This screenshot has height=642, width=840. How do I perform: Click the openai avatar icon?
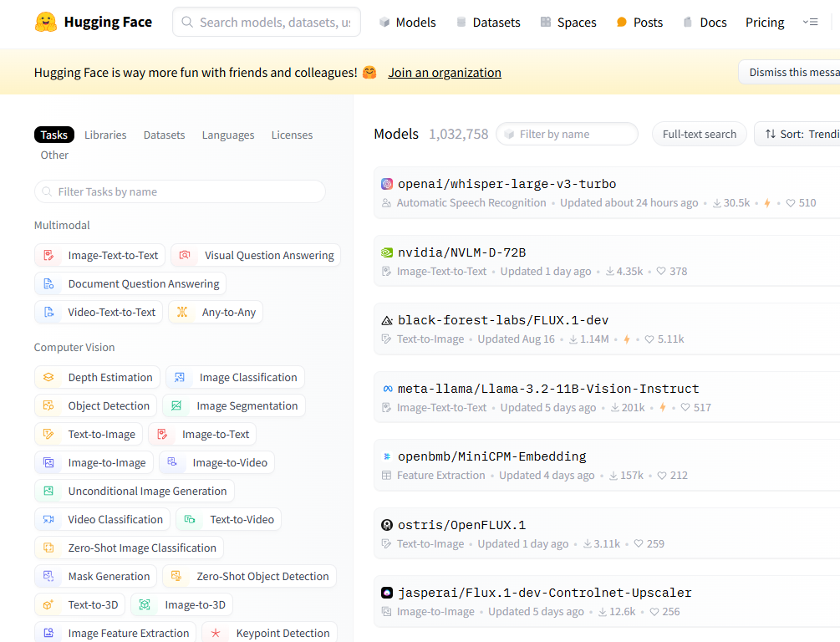387,184
